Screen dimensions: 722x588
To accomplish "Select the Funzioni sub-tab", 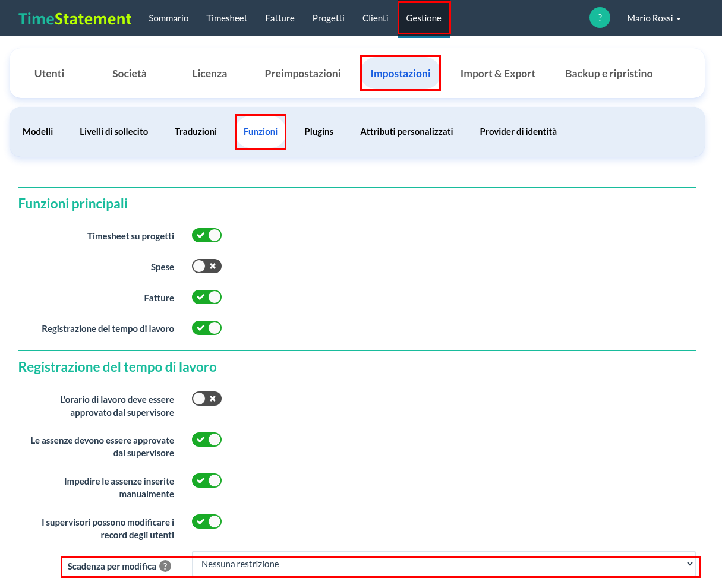I will pos(261,132).
